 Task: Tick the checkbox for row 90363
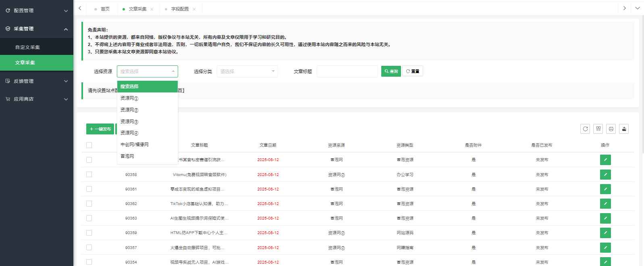click(x=89, y=218)
